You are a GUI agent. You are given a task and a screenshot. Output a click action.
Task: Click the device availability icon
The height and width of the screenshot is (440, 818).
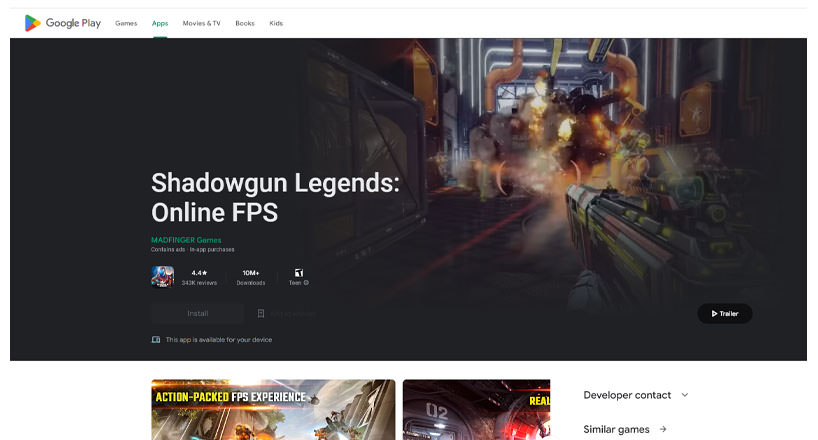(155, 340)
